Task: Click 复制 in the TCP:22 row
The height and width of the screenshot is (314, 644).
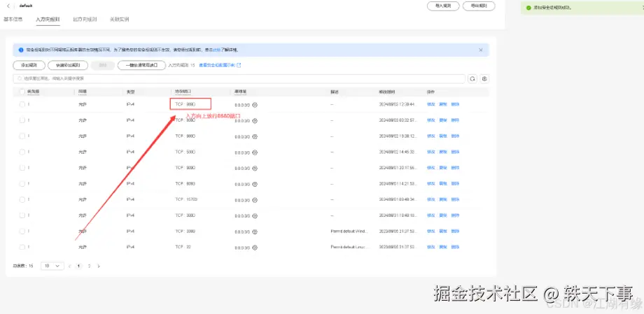Action: click(442, 247)
